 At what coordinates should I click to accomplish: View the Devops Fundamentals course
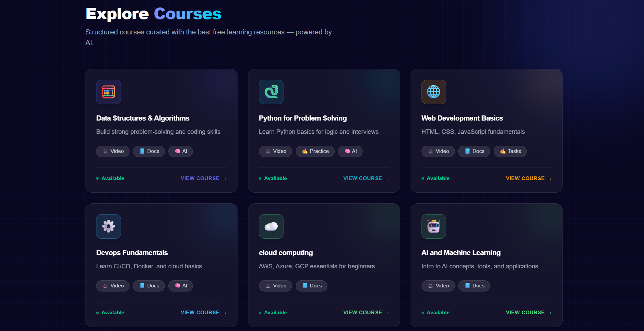click(x=203, y=312)
